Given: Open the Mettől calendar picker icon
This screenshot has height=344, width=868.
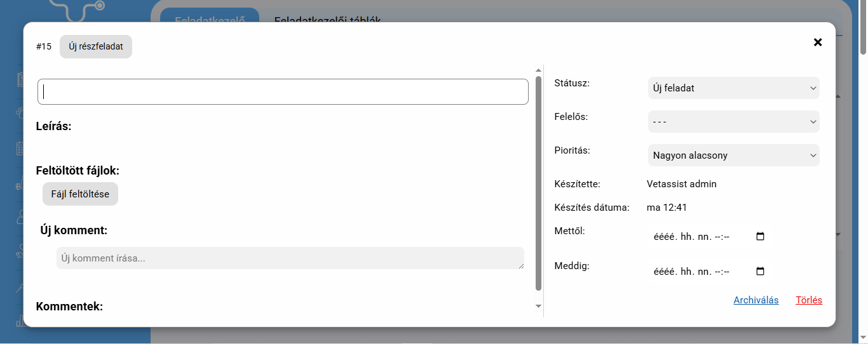Looking at the screenshot, I should pos(760,237).
